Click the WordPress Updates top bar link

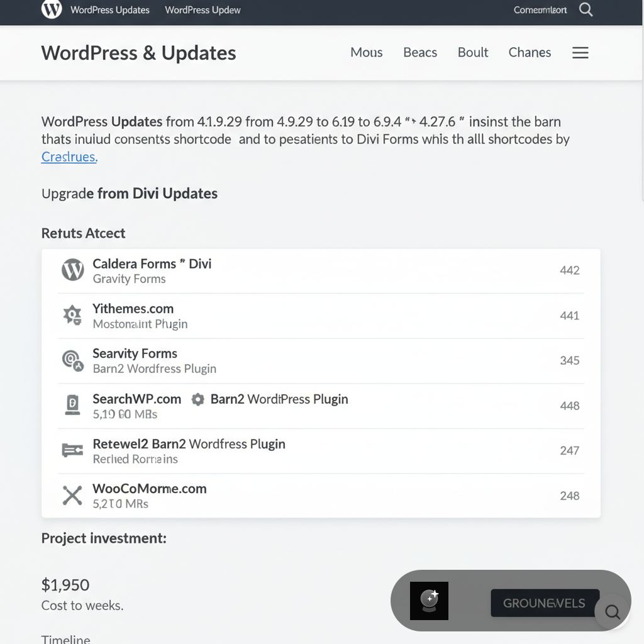[110, 10]
